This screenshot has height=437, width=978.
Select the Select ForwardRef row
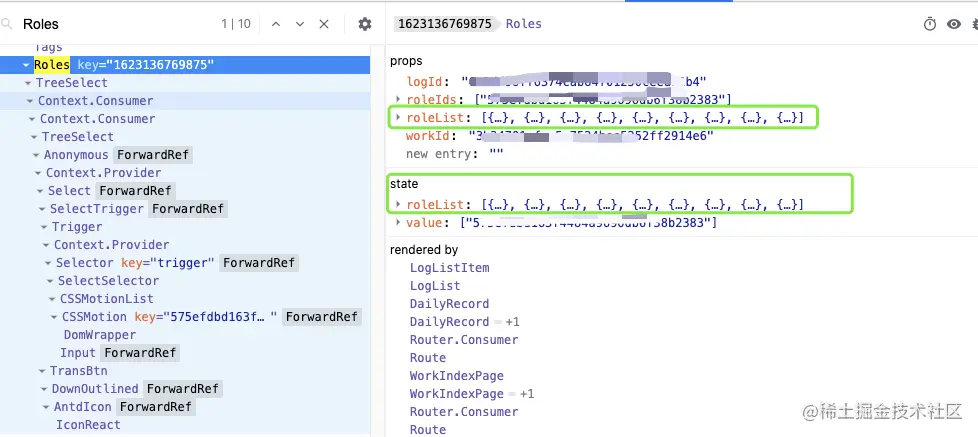pos(185,191)
